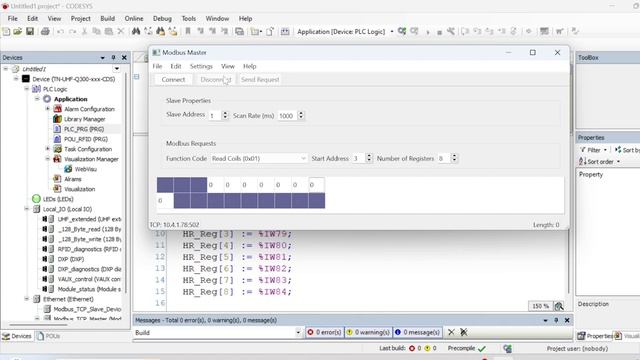The width and height of the screenshot is (640, 360).
Task: Click the Paste toolbar icon
Action: [109, 31]
